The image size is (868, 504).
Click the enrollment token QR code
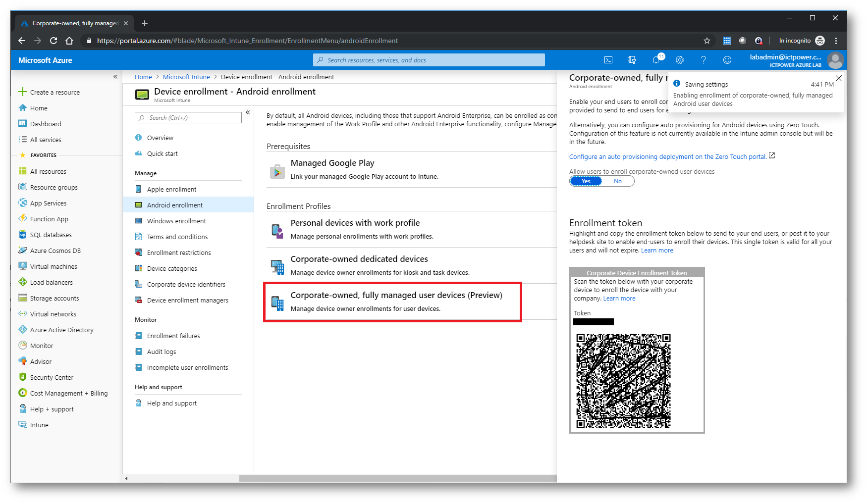[623, 381]
